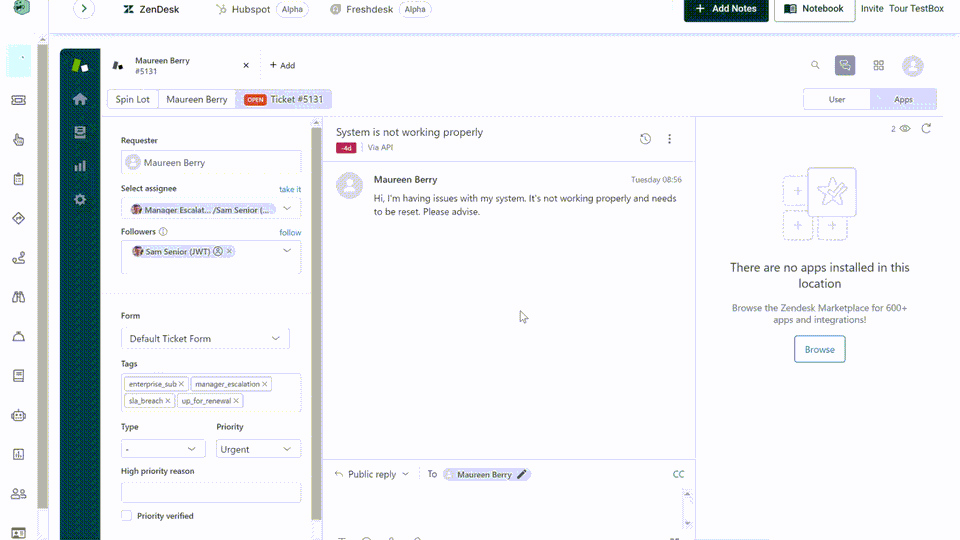Switch to the Hubspot Alpha tab
Screen dimensions: 960x540
261,9
